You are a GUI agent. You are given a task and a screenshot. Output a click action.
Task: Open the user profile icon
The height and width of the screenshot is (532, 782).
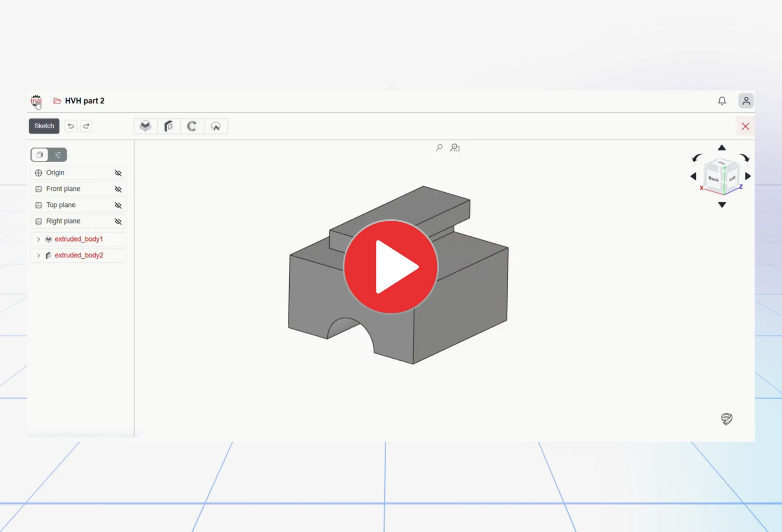[746, 101]
